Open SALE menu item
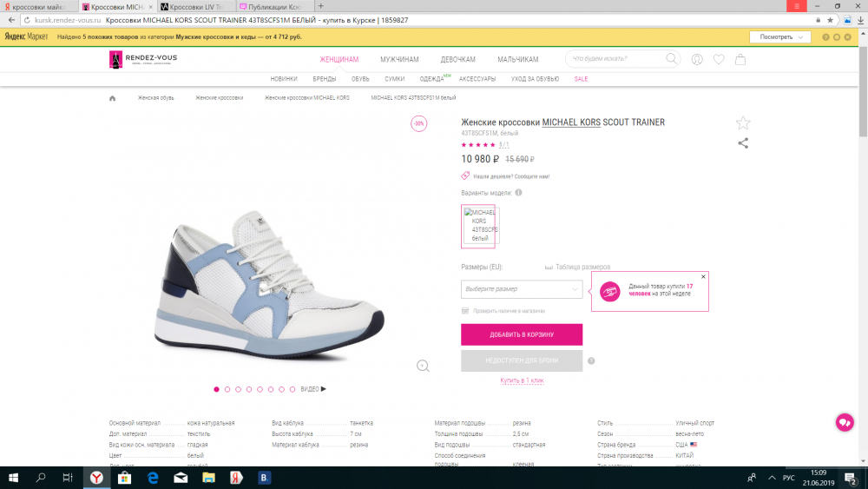This screenshot has width=868, height=489. click(581, 79)
